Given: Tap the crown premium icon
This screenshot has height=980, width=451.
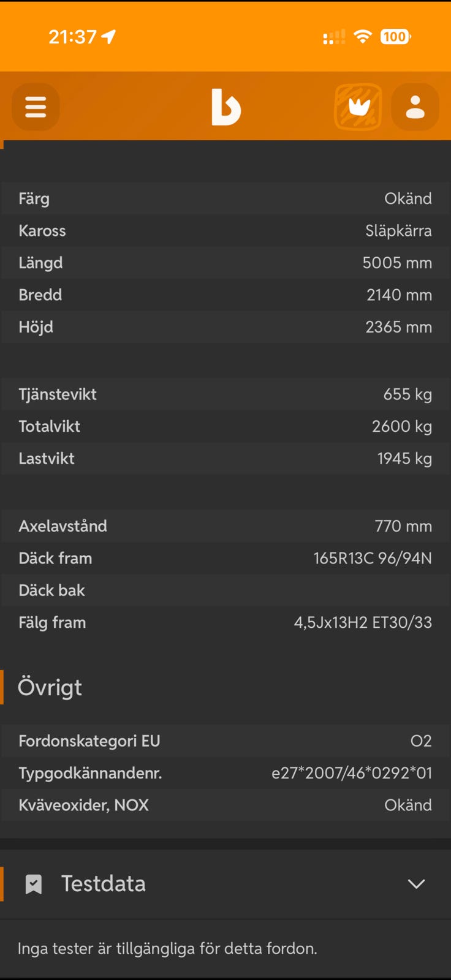Looking at the screenshot, I should [x=358, y=107].
